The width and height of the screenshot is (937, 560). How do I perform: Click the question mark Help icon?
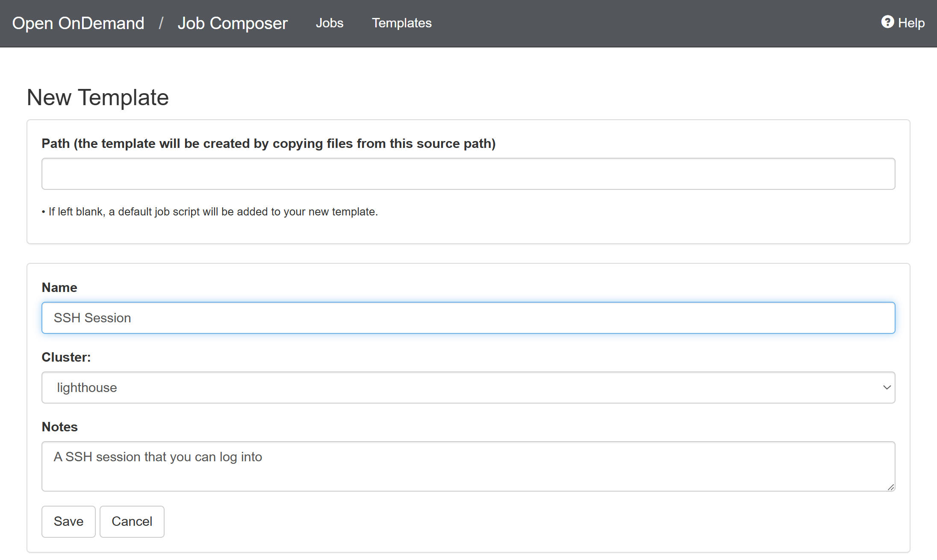[x=887, y=22]
